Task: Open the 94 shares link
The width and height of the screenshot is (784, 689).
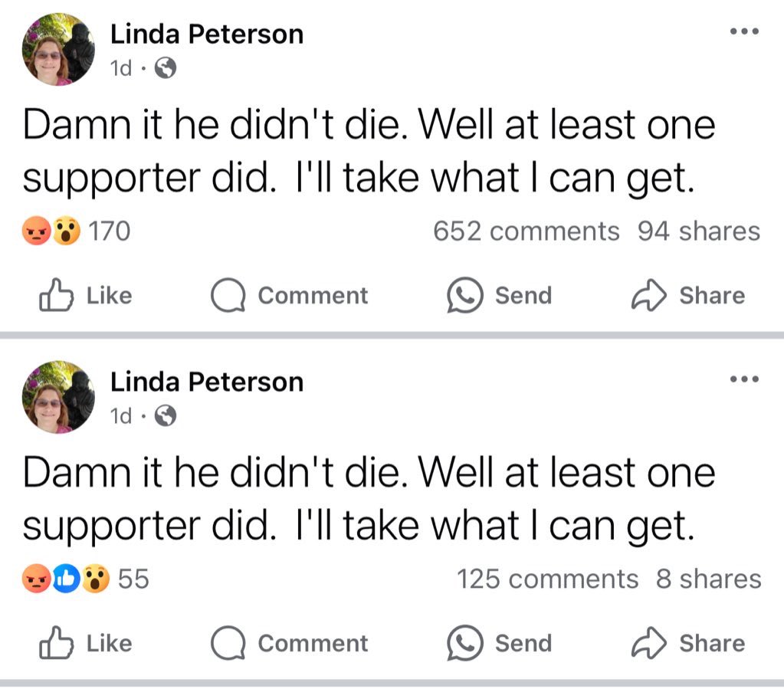Action: coord(699,231)
